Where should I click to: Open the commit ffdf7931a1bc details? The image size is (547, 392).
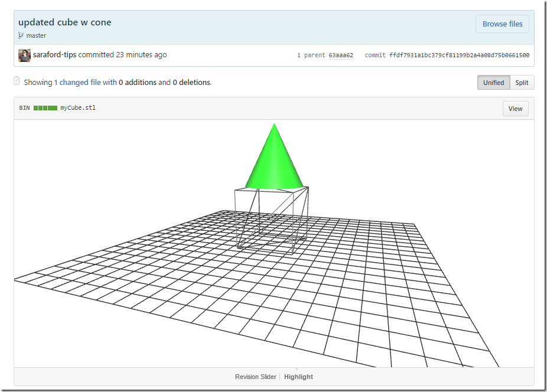(x=461, y=55)
